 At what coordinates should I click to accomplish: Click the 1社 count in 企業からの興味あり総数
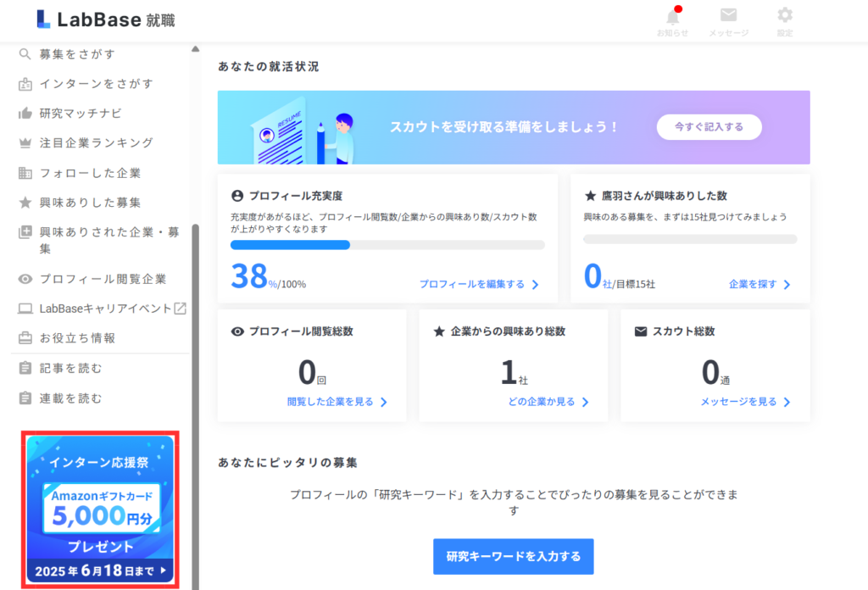click(x=515, y=372)
